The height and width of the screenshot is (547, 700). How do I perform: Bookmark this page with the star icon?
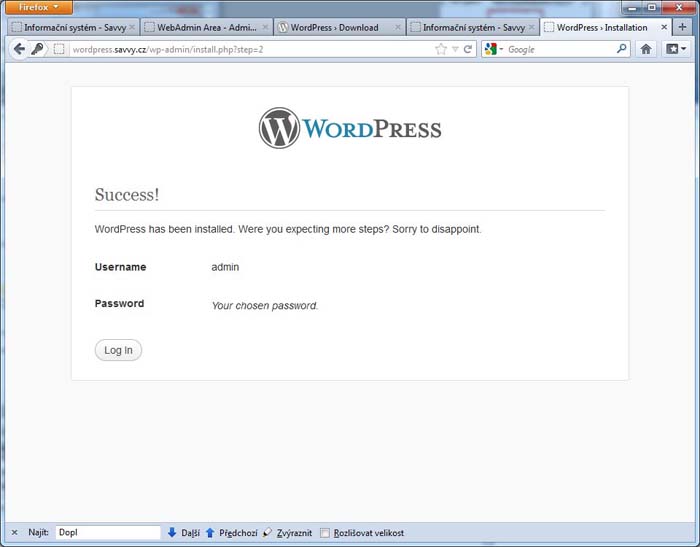(x=441, y=49)
